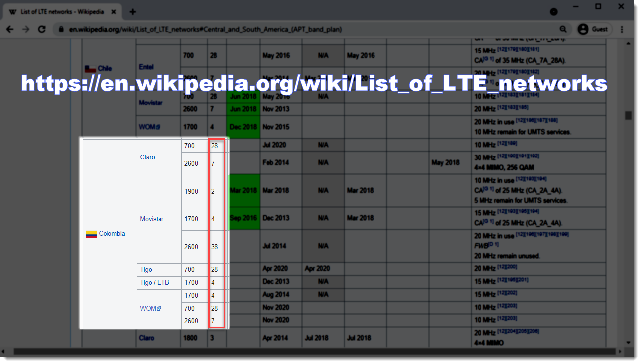641x364 pixels.
Task: Click the external link icon beside Colombia's WOM
Action: (159, 309)
